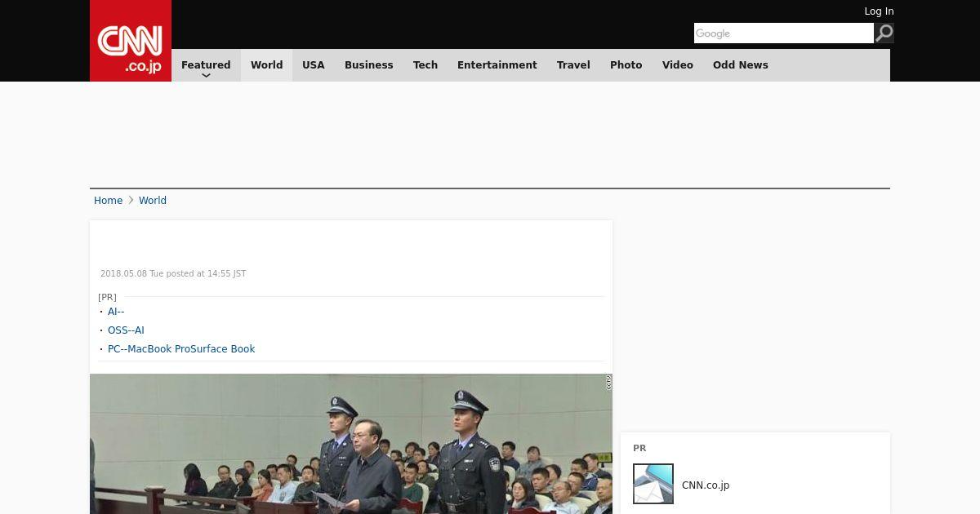980x514 pixels.
Task: Click the Home breadcrumb link
Action: click(108, 201)
